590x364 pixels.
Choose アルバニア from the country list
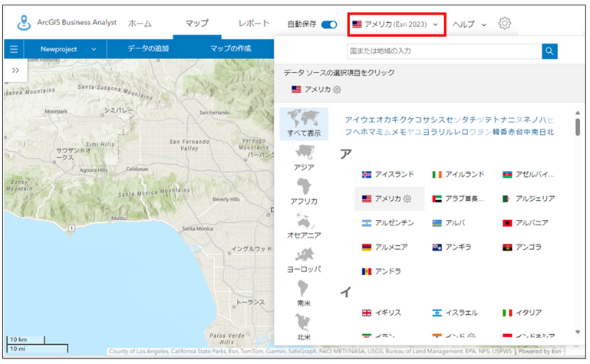526,223
